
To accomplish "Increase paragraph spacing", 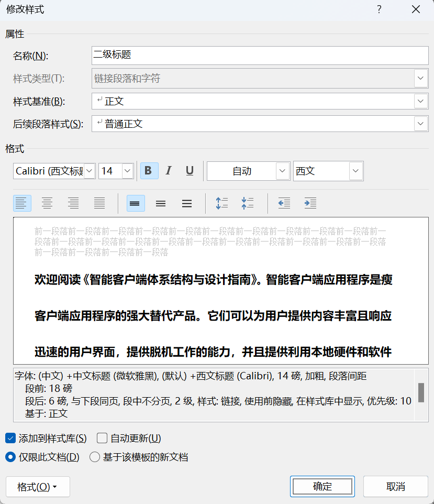I will tap(221, 203).
